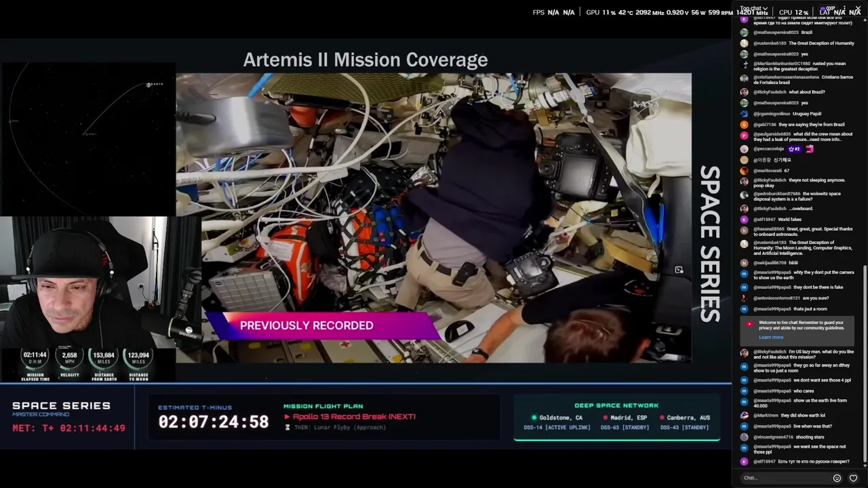Click YouTube logo in the welcome notice
The height and width of the screenshot is (488, 868).
tap(749, 324)
